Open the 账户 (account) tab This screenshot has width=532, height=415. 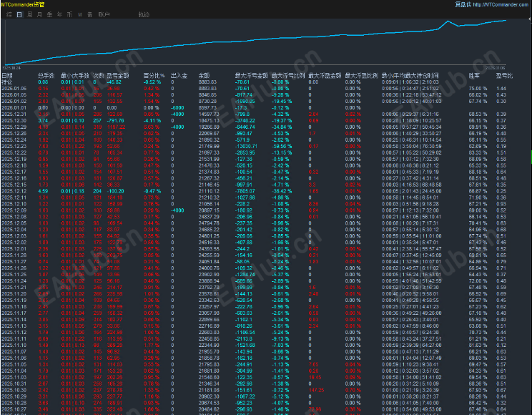[x=104, y=14]
